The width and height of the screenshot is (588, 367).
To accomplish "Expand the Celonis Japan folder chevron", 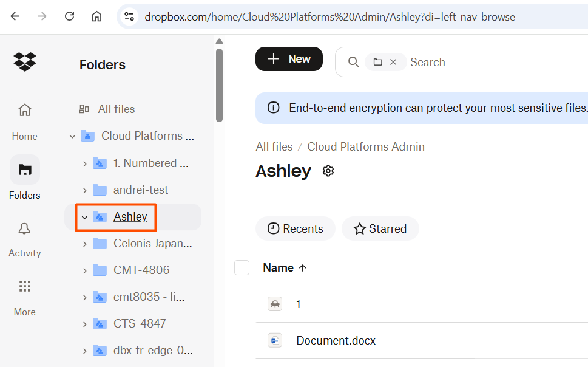I will point(84,244).
